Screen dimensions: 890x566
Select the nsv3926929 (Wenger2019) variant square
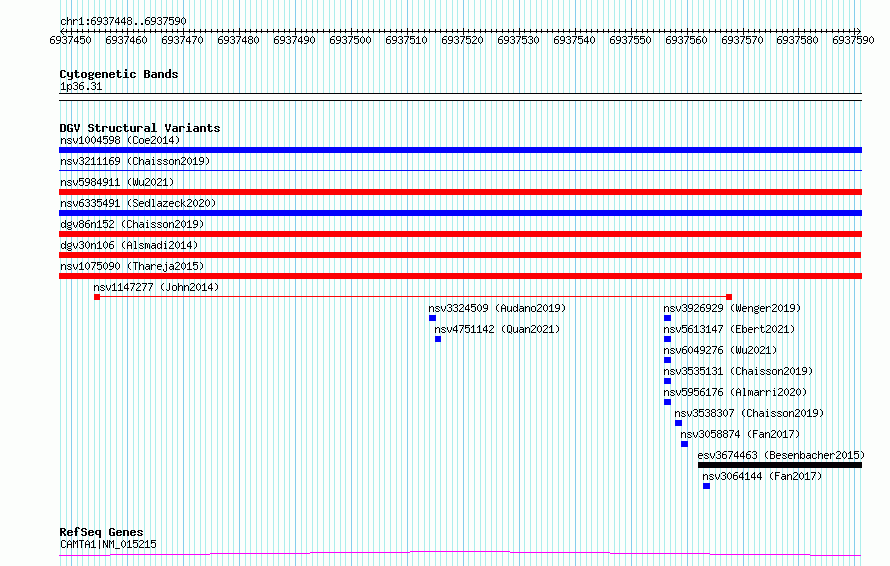(x=668, y=318)
